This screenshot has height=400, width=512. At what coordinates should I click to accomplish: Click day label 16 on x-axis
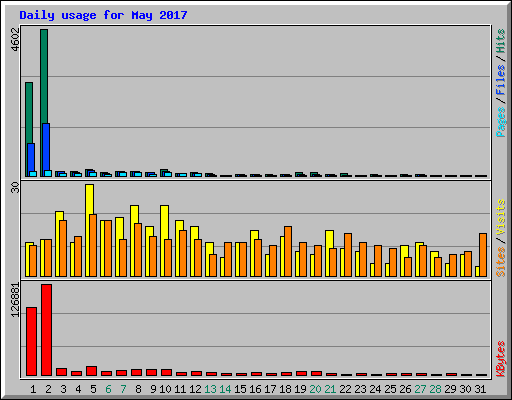pyautogui.click(x=255, y=389)
